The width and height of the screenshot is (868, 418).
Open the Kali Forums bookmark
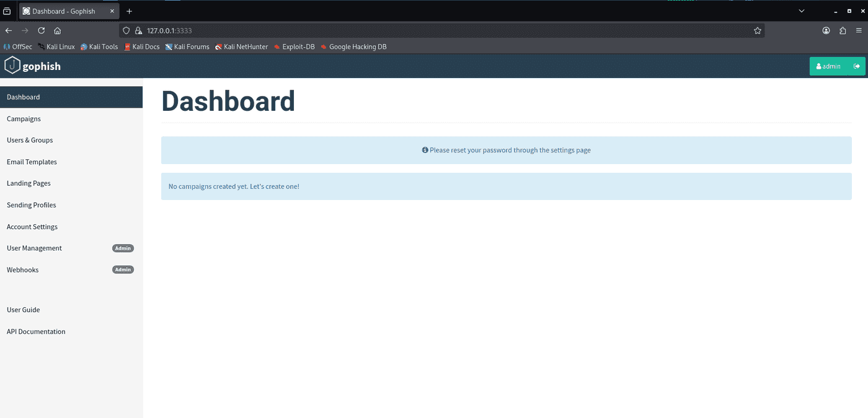tap(187, 46)
